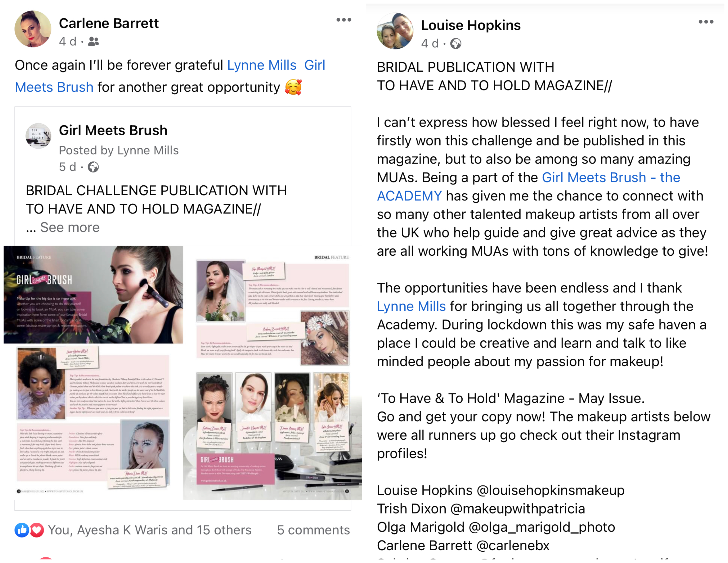Click the friends audience icon on Carlene's post
The image size is (728, 563).
(93, 42)
